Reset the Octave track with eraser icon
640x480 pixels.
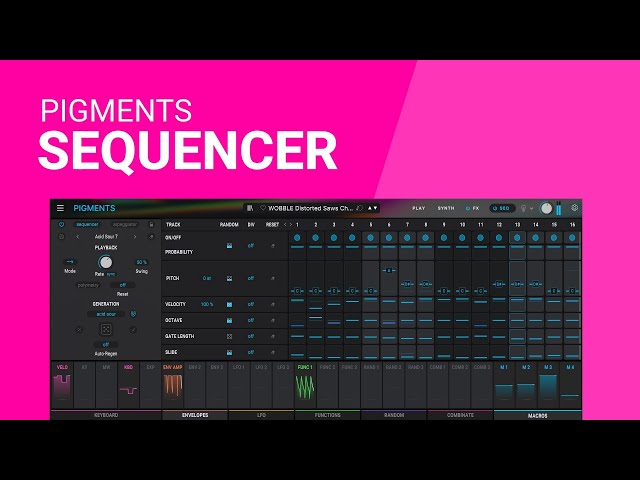point(273,320)
